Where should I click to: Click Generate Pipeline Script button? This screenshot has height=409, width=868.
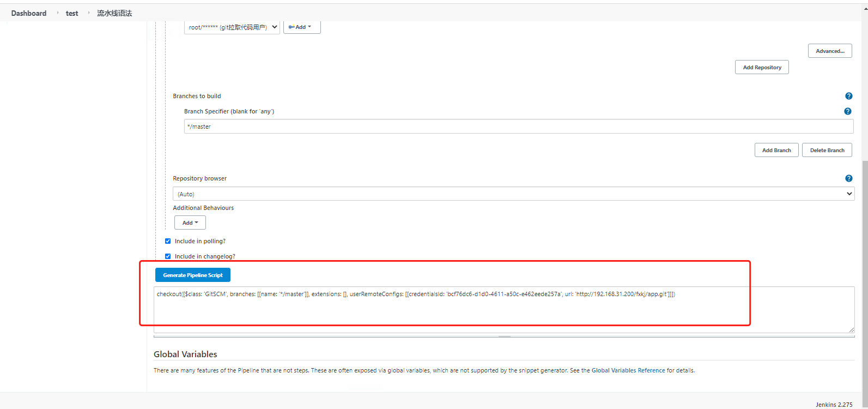[193, 275]
